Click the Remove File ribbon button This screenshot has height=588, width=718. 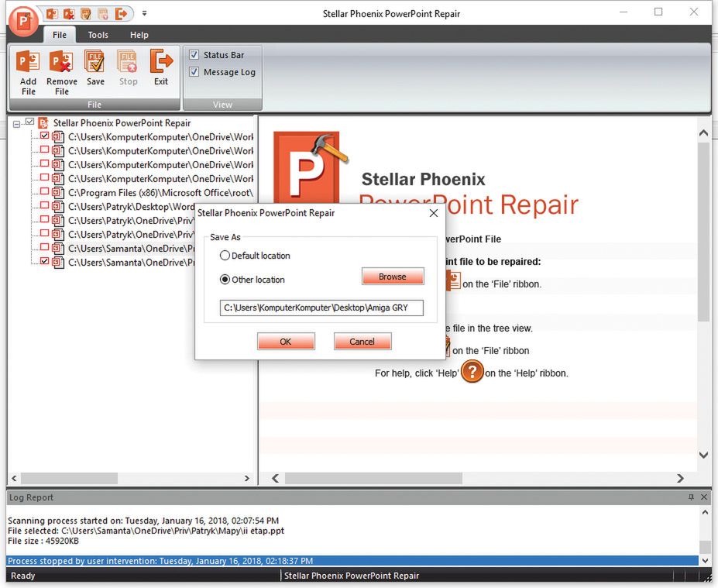point(62,72)
